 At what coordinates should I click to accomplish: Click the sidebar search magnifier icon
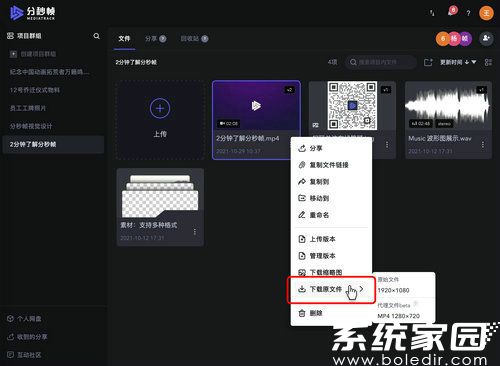pyautogui.click(x=97, y=36)
